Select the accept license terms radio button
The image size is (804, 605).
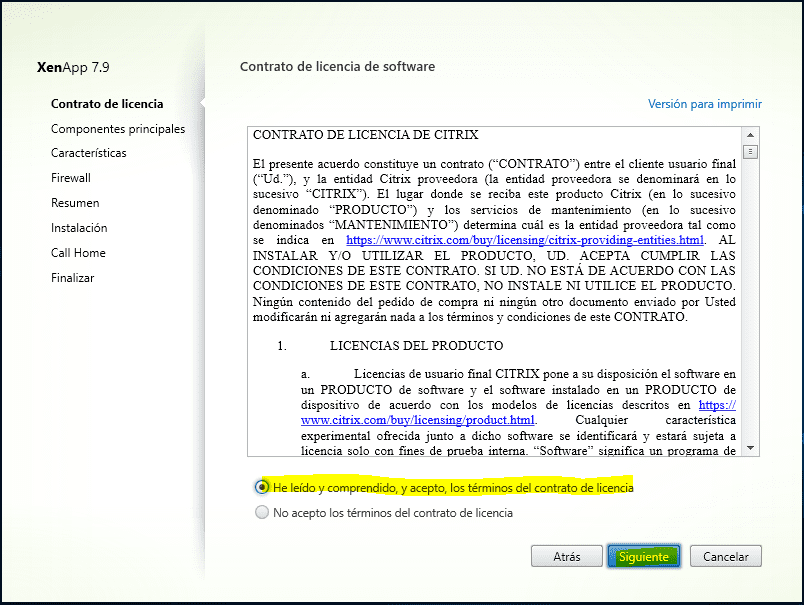coord(262,487)
